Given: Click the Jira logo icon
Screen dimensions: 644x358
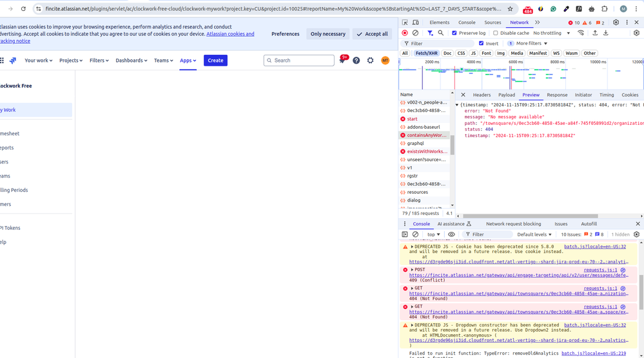Looking at the screenshot, I should tap(13, 61).
